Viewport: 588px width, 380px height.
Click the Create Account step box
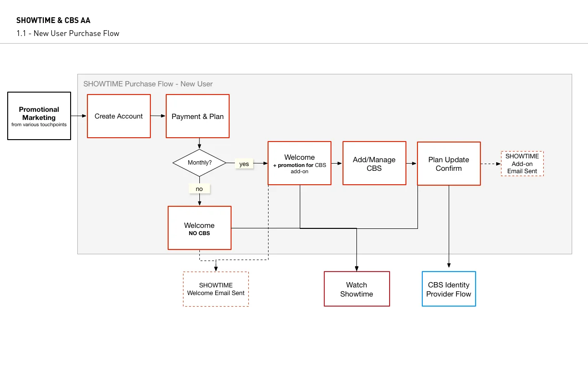click(x=119, y=116)
